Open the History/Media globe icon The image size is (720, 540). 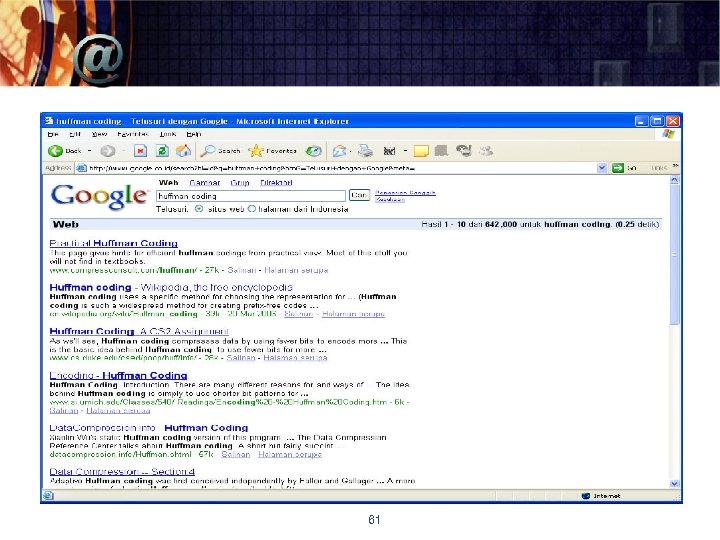pyautogui.click(x=314, y=151)
